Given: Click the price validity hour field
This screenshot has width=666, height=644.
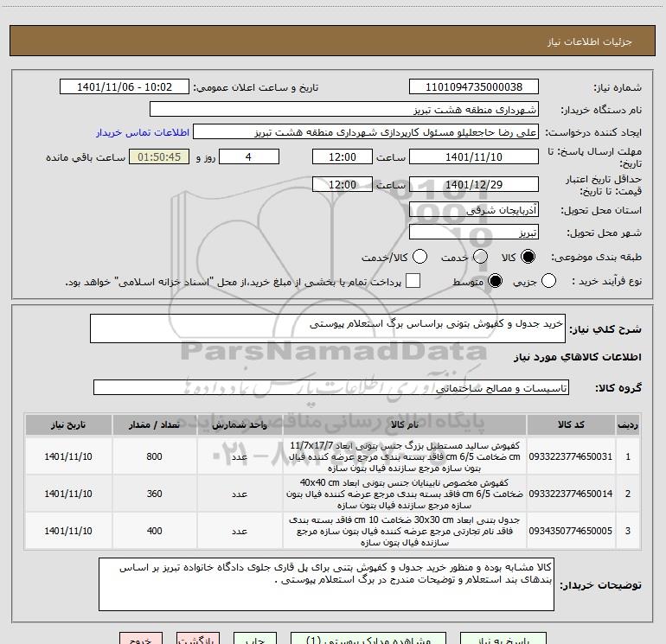Looking at the screenshot, I should [x=343, y=185].
